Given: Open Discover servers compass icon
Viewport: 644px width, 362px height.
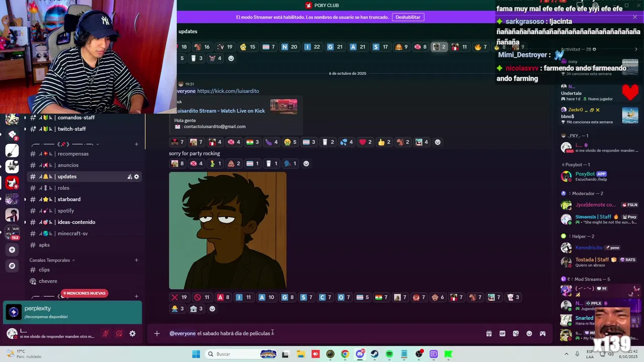Looking at the screenshot, I should pyautogui.click(x=12, y=265).
